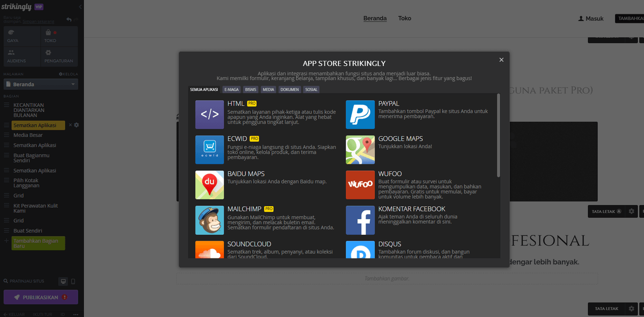Toggle mobile preview mode
644x317 pixels.
[73, 281]
